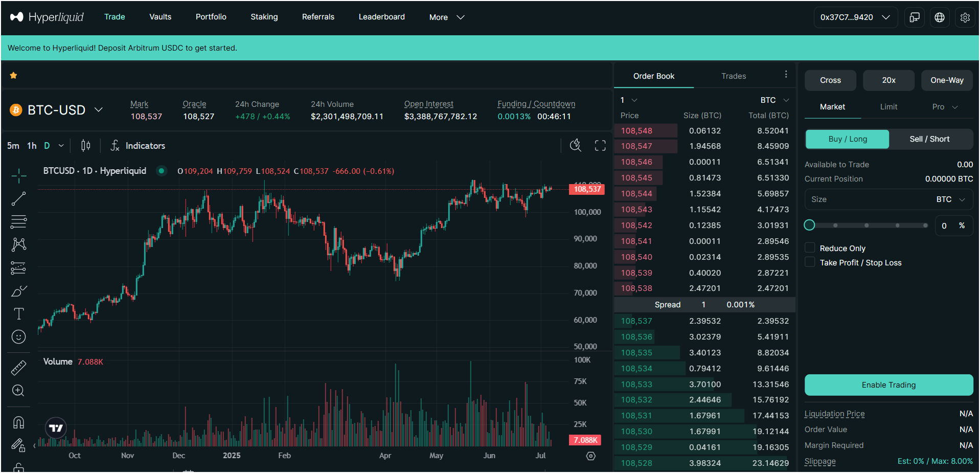The image size is (980, 473).
Task: Open the emoji icons tool
Action: click(x=18, y=336)
